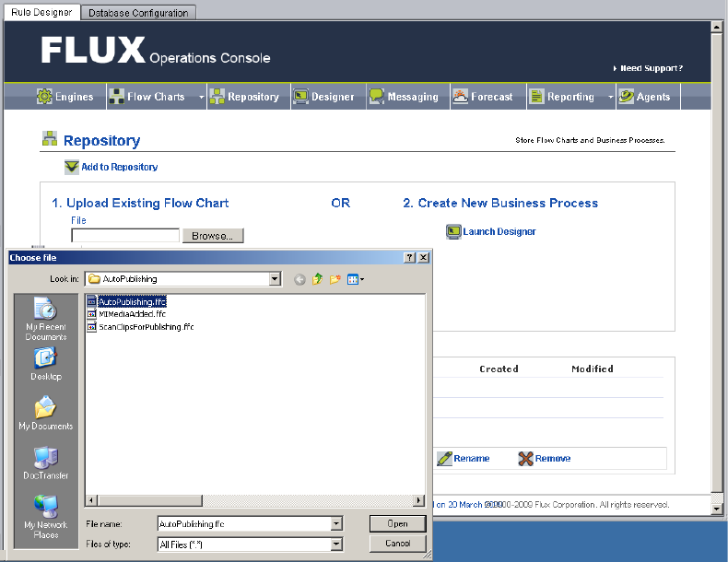Click file list horizontal scrollbar thumb
The image size is (728, 562).
coord(150,501)
